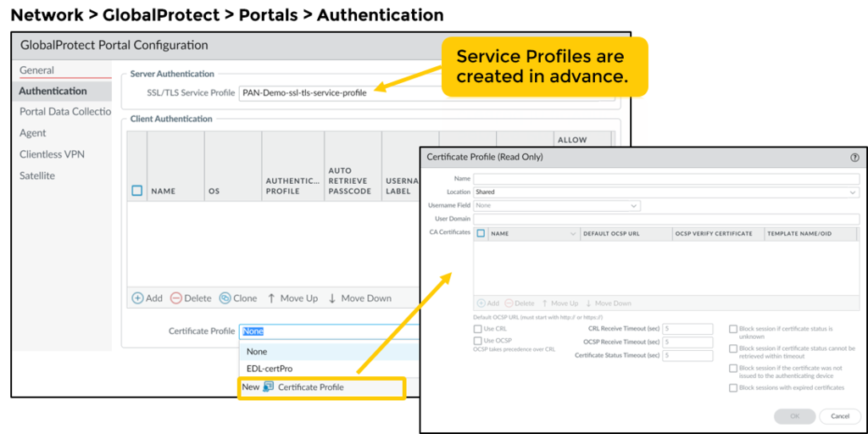Delete the selected client authentication entry
868x434 pixels.
[x=191, y=298]
